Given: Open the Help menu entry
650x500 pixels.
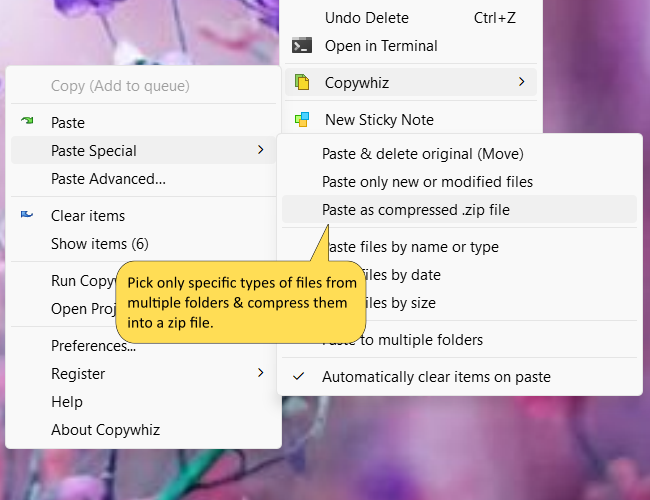Looking at the screenshot, I should click(x=67, y=402).
